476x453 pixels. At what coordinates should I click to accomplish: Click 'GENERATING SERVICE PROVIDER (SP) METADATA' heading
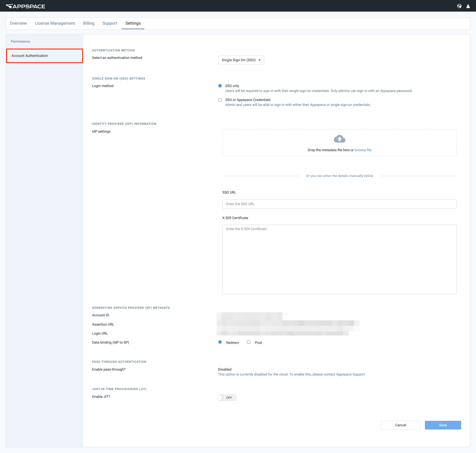coord(131,308)
